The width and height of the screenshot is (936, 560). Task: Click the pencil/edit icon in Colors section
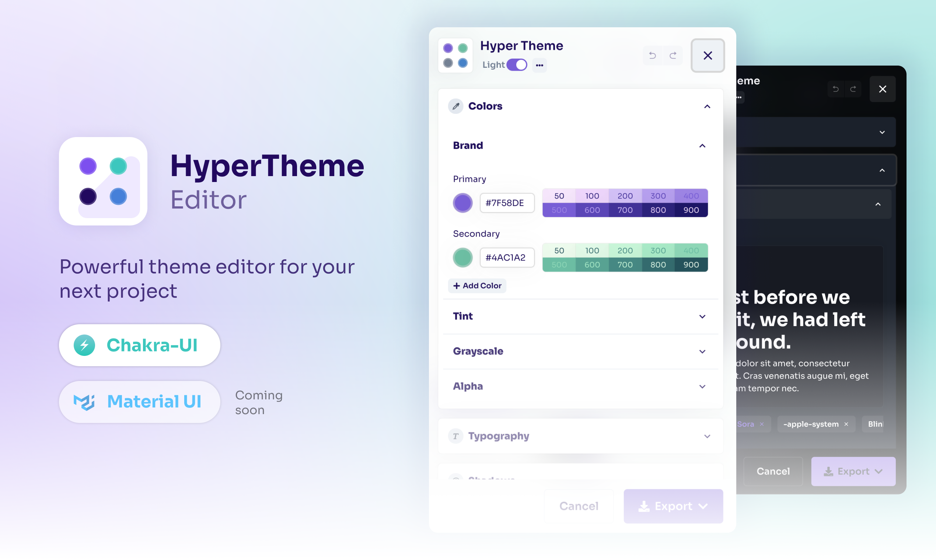pos(454,105)
